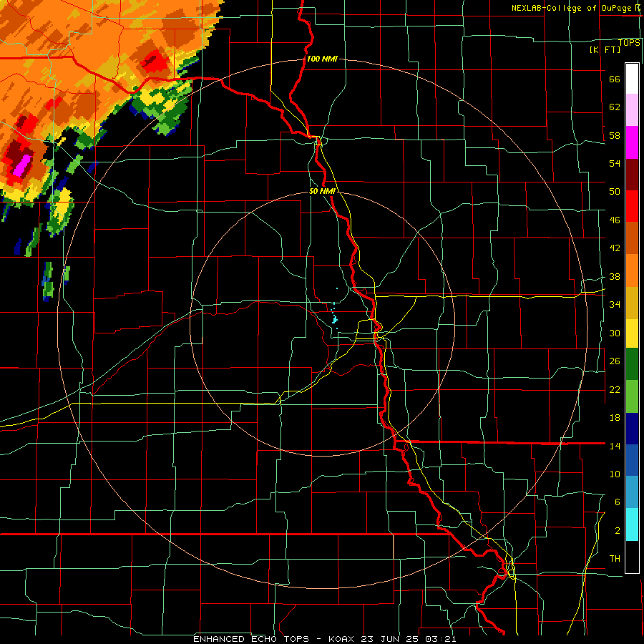Click the white swatch near 66 in the legend
Viewport: 644px width, 644px height.
pos(632,79)
